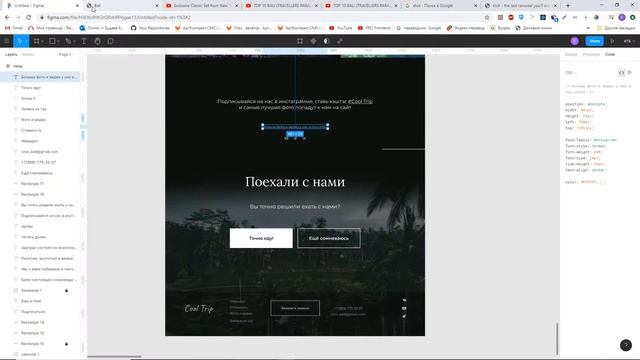
Task: Toggle lock on the Calendar frame layer
Action: [67, 290]
